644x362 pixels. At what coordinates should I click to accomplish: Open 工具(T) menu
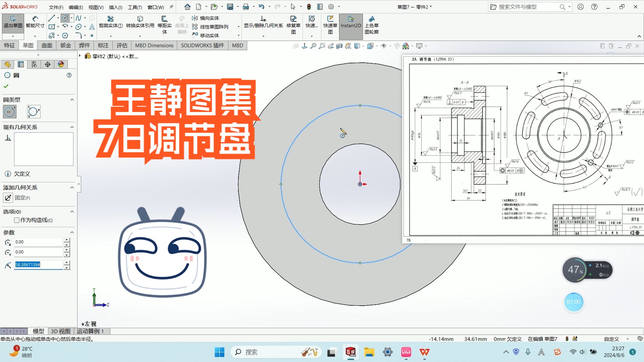coord(135,7)
